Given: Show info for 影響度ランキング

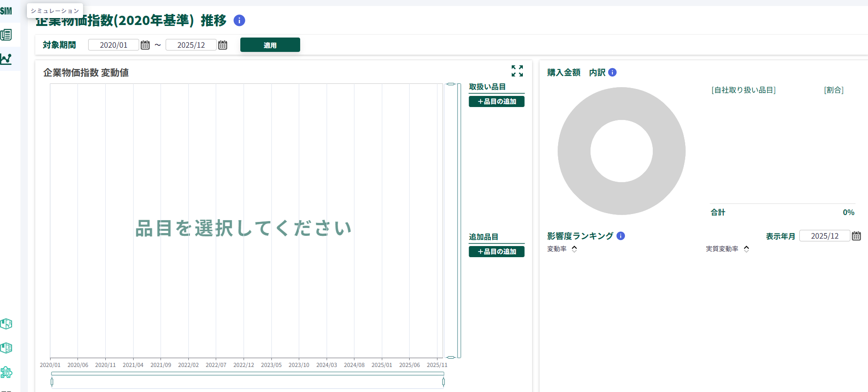Looking at the screenshot, I should (621, 236).
